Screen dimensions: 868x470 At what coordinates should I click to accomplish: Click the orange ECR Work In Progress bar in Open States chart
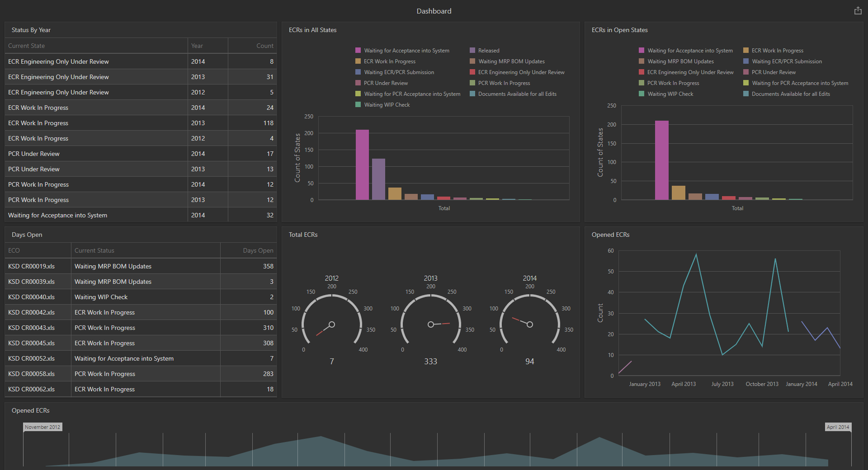tap(679, 193)
